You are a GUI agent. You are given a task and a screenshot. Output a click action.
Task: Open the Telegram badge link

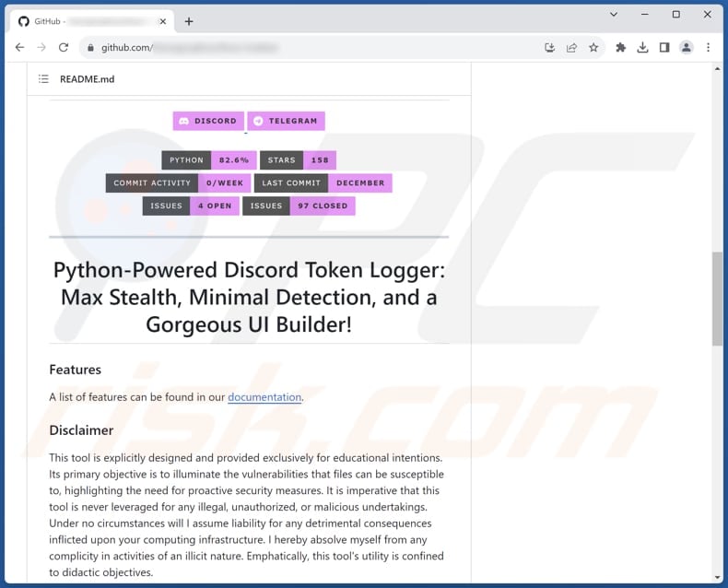point(286,122)
